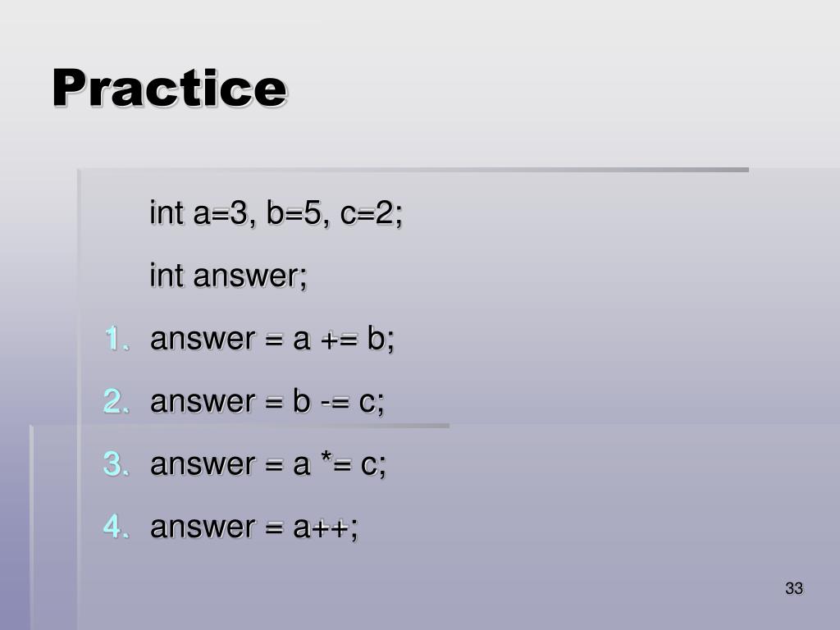Click slide number 33
840x630 pixels.
tap(794, 588)
